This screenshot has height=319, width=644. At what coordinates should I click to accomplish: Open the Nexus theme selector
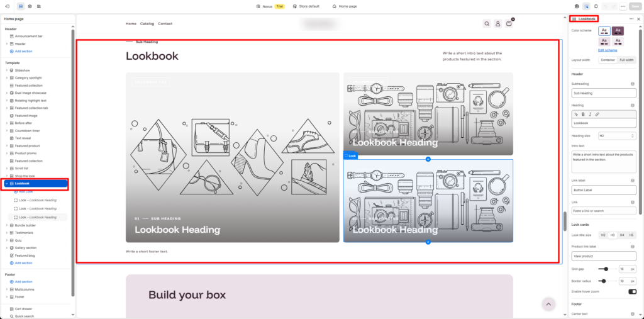click(x=270, y=6)
